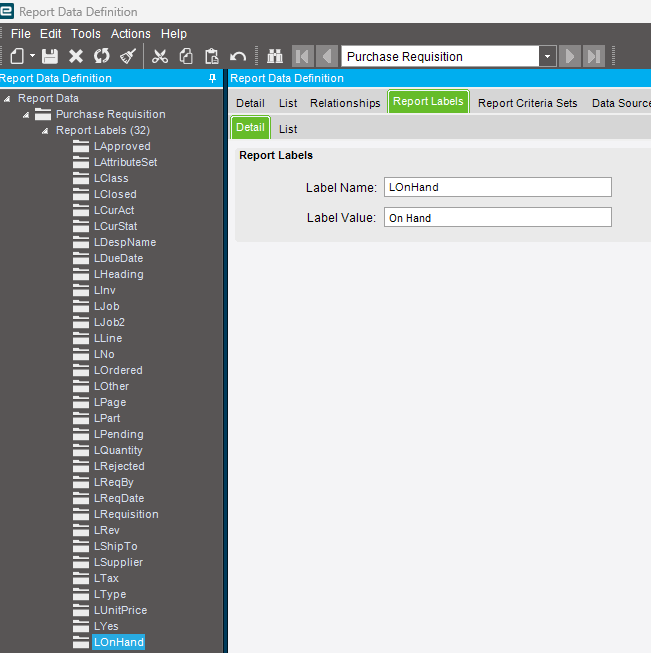The image size is (651, 653).
Task: Click the Cut scissors icon
Action: pos(160,56)
